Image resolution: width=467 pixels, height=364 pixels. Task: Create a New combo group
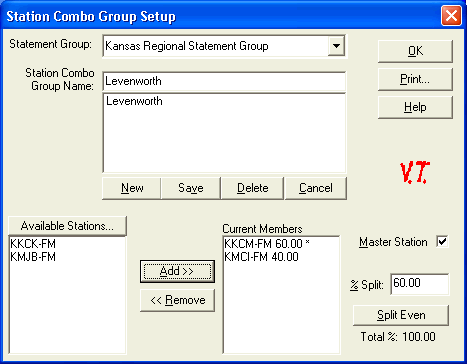pyautogui.click(x=132, y=188)
